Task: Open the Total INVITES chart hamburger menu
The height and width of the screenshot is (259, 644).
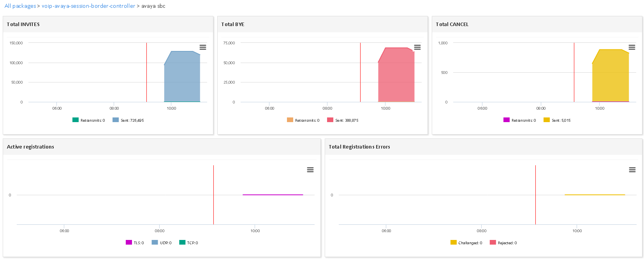Action: point(202,47)
